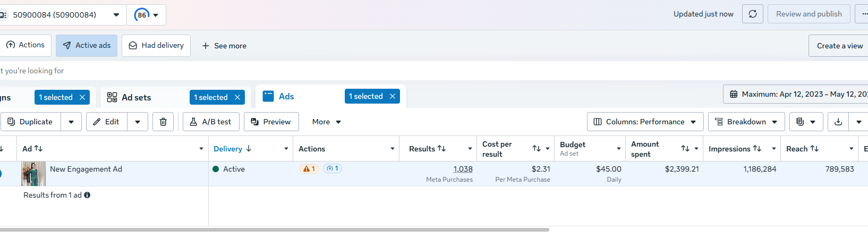Select the Active ads filter

tap(87, 46)
